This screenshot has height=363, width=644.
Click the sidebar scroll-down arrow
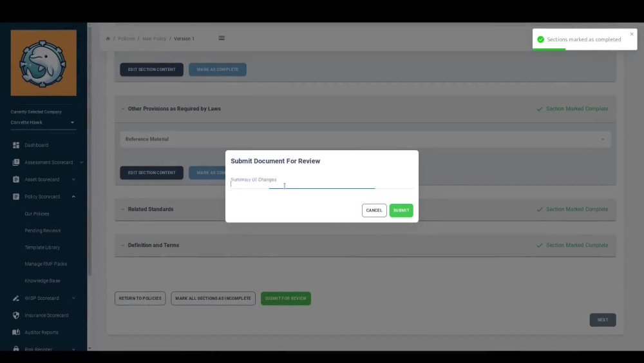pos(90,348)
